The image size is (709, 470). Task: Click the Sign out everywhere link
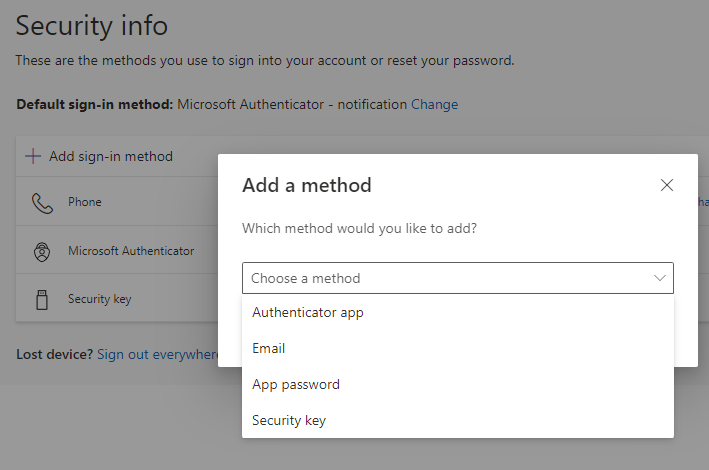(x=158, y=354)
